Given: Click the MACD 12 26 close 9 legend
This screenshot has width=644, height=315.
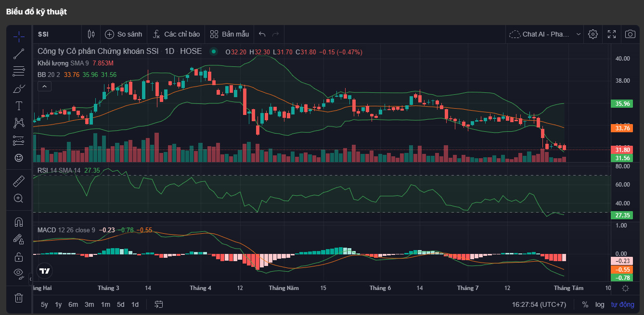Looking at the screenshot, I should 66,230.
